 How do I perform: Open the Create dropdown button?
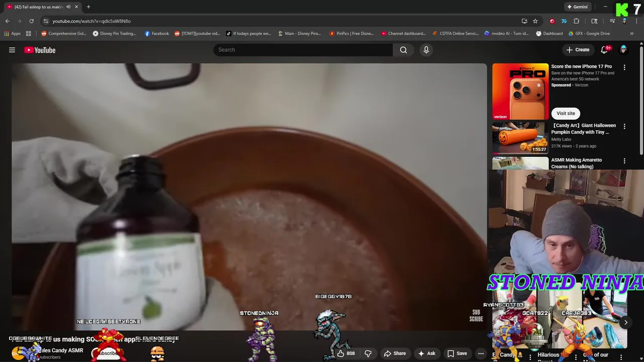coord(578,50)
